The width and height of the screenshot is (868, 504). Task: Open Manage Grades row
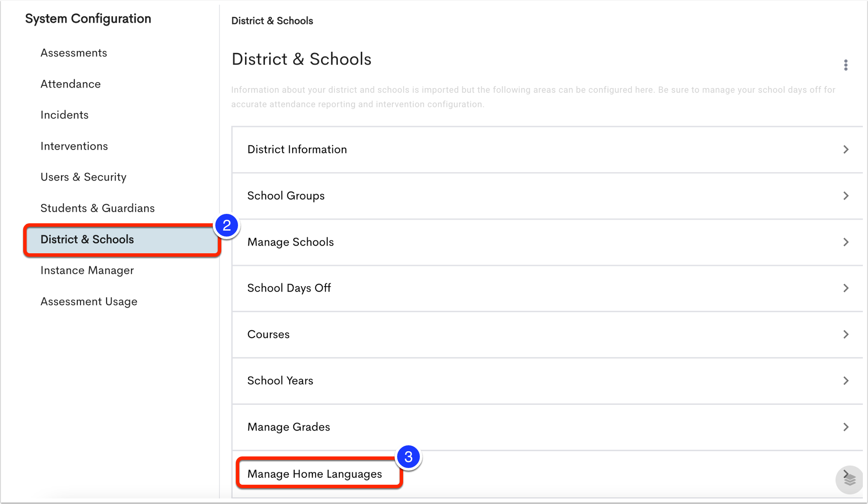pos(547,427)
